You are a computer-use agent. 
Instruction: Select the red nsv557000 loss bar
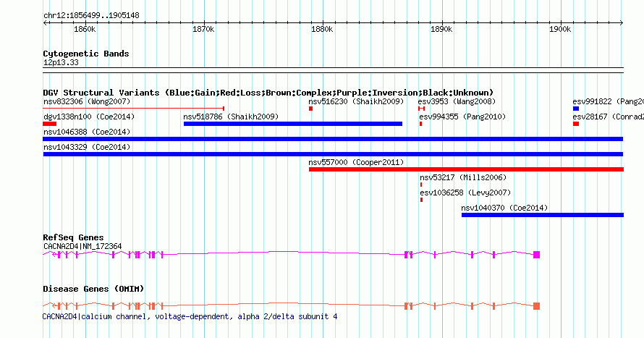[x=466, y=169]
